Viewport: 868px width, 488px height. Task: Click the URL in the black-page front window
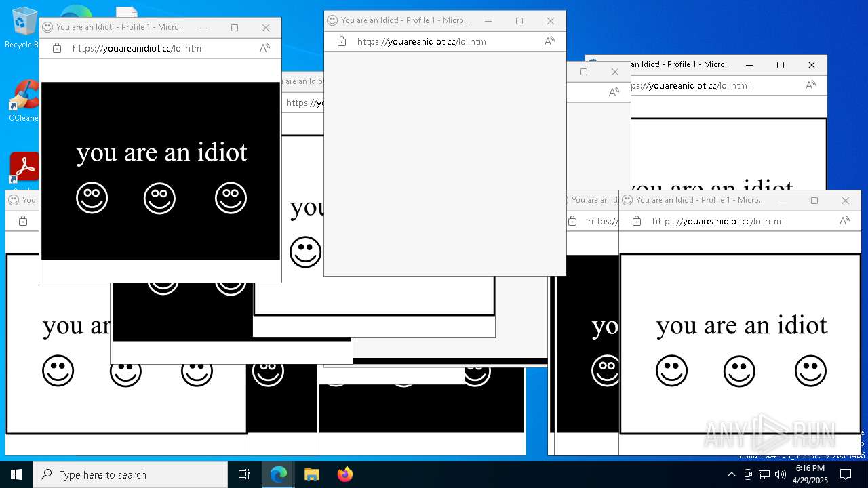138,48
